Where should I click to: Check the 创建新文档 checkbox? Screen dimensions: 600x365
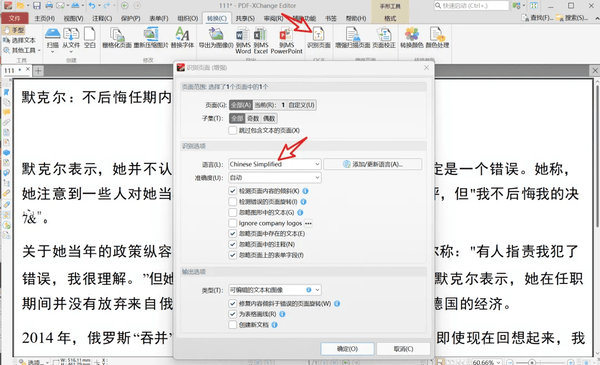[x=232, y=325]
